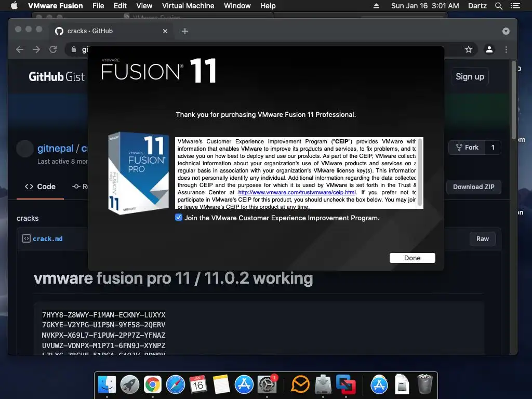Image resolution: width=532 pixels, height=399 pixels.
Task: Open Google Chrome from the Dock
Action: pos(153,385)
